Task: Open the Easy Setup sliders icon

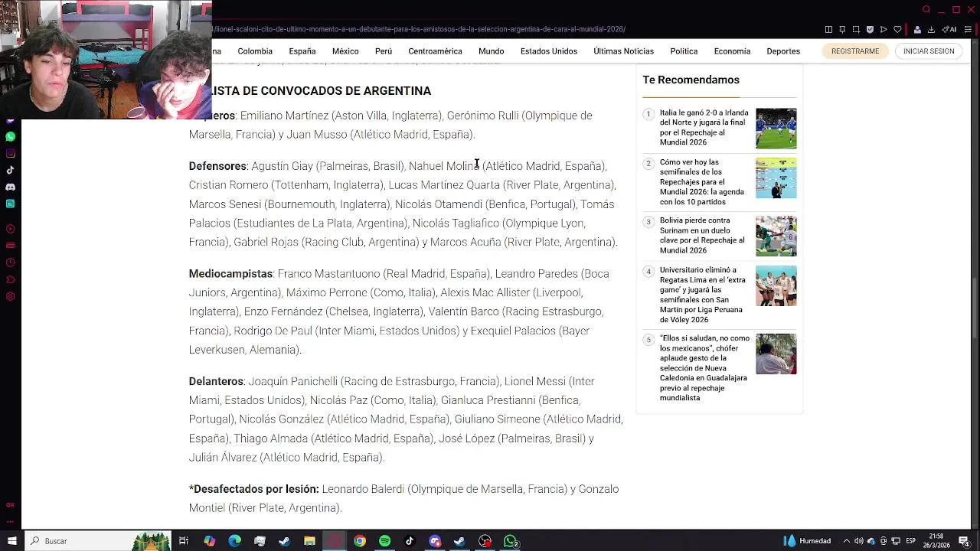Action: coord(969,29)
